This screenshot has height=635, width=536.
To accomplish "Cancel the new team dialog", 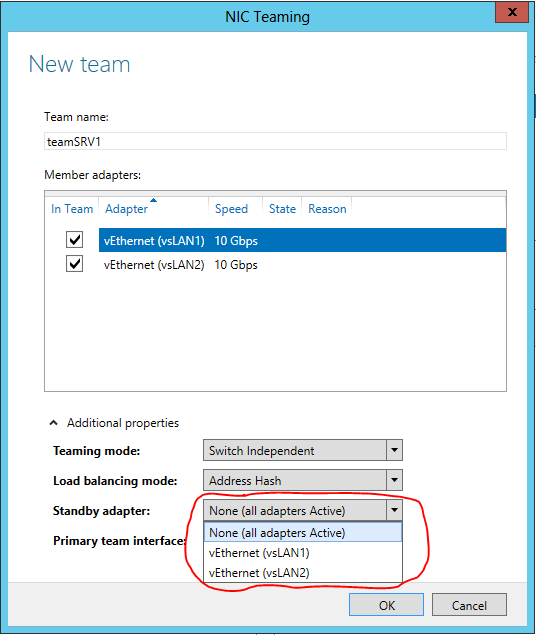I will [x=469, y=605].
